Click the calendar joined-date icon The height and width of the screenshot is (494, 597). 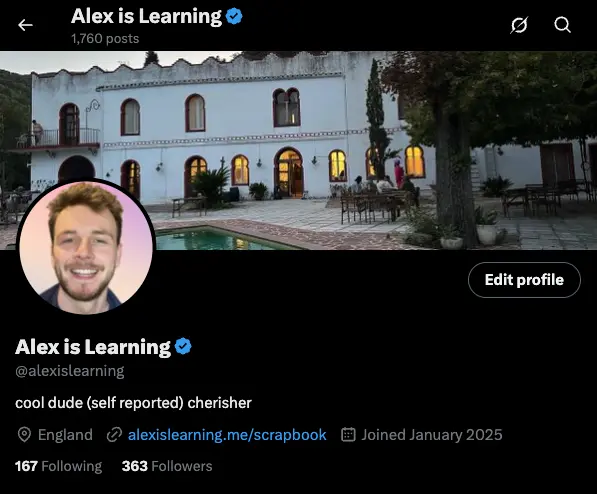pos(348,435)
